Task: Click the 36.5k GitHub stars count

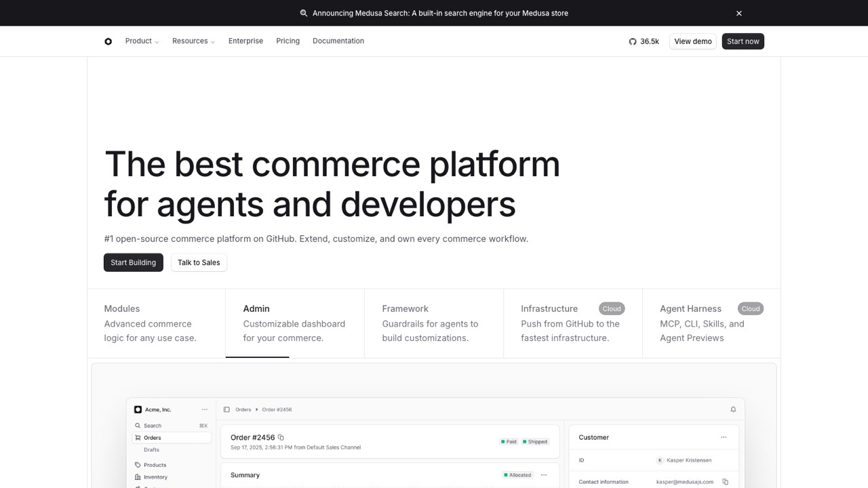Action: 650,41
